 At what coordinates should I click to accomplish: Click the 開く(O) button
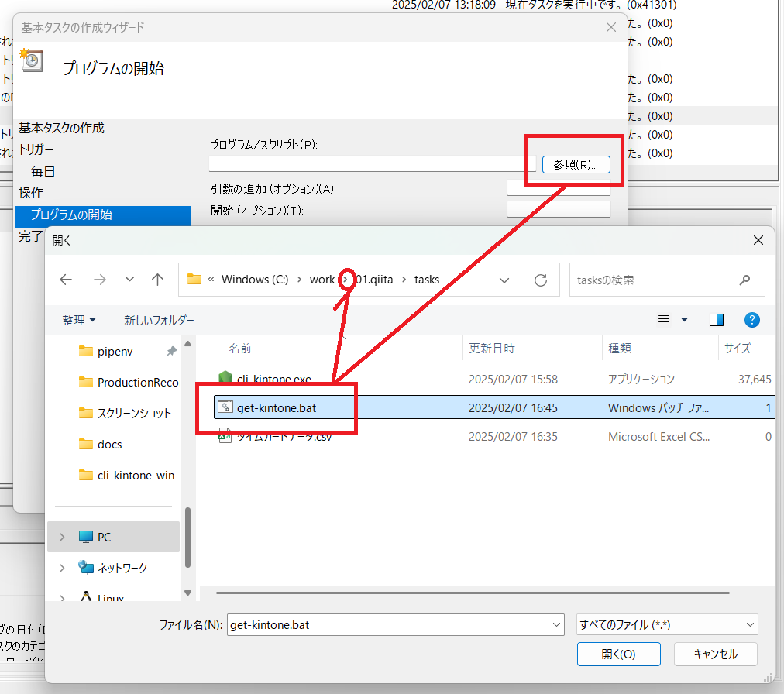tap(618, 654)
